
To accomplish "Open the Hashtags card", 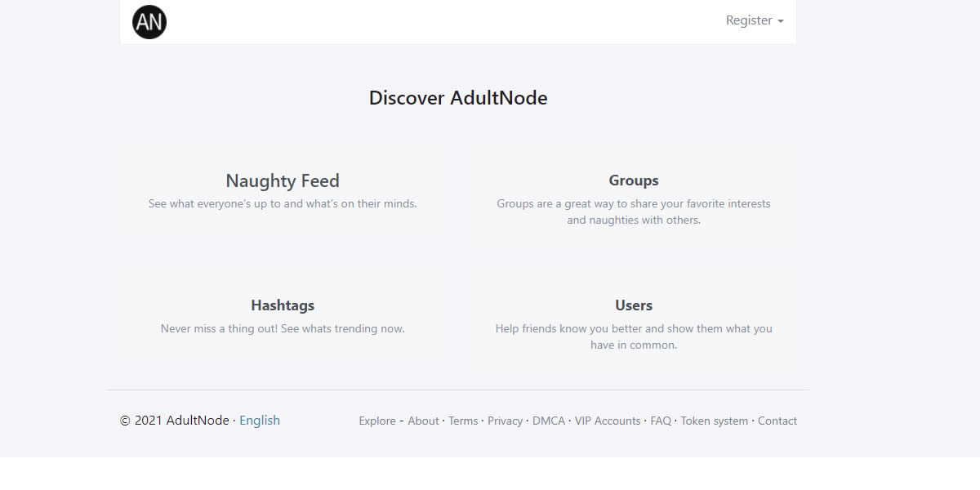I will [x=283, y=316].
